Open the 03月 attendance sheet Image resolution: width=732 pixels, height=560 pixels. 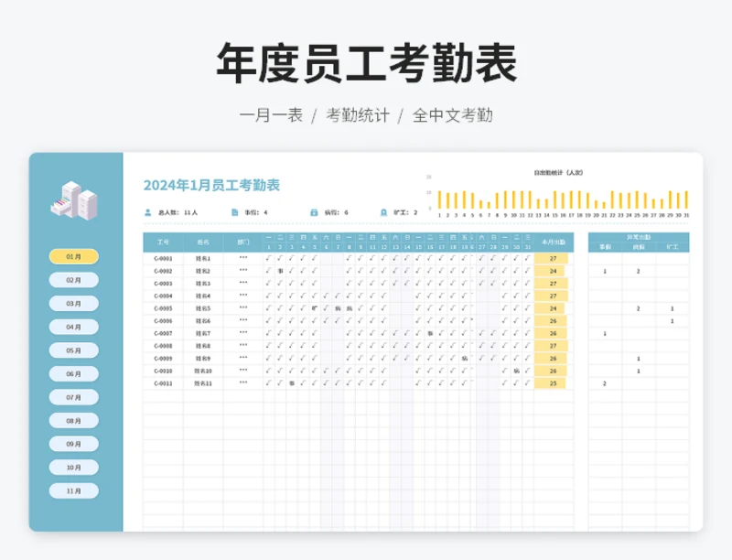pyautogui.click(x=74, y=304)
